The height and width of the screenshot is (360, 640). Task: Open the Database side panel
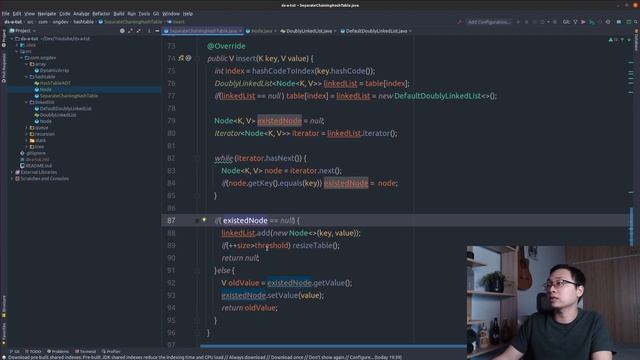[x=636, y=40]
